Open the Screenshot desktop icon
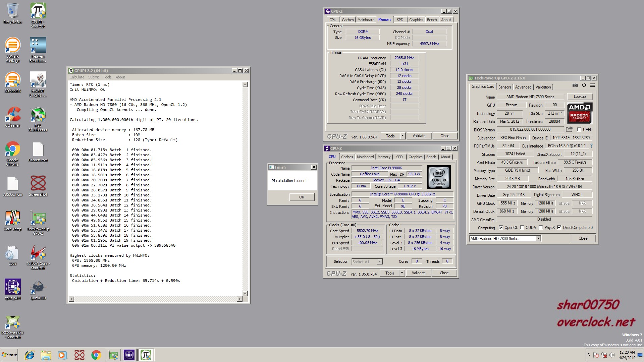Image resolution: width=644 pixels, height=362 pixels. (x=38, y=186)
